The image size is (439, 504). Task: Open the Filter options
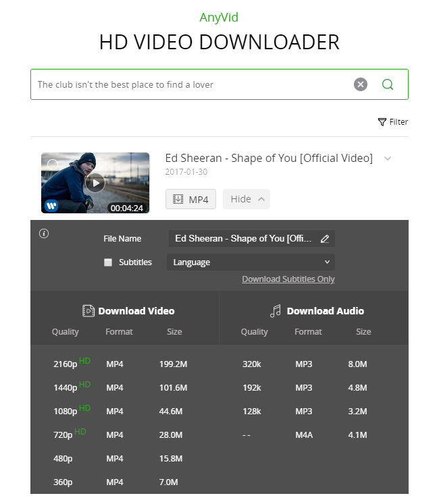click(393, 122)
